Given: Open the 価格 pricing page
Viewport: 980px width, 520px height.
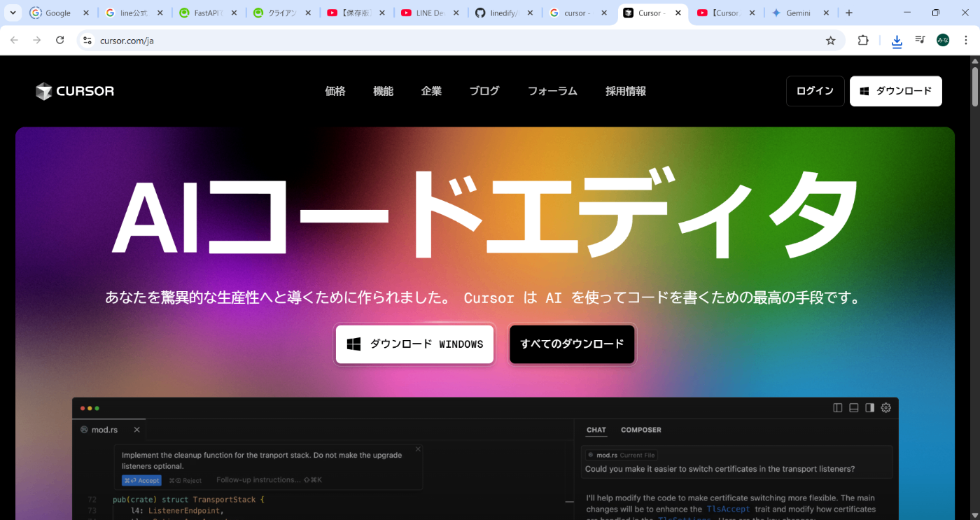Looking at the screenshot, I should click(x=335, y=91).
